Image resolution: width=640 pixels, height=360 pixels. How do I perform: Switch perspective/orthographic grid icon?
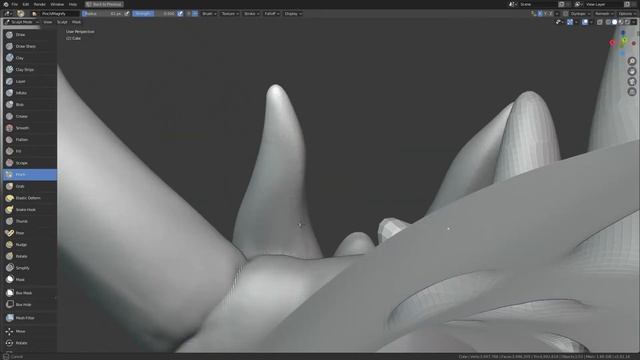coord(632,92)
